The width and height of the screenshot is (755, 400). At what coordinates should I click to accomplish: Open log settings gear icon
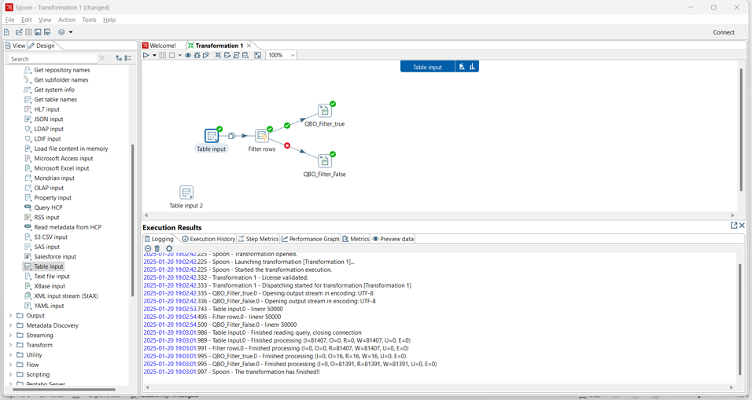[x=169, y=249]
